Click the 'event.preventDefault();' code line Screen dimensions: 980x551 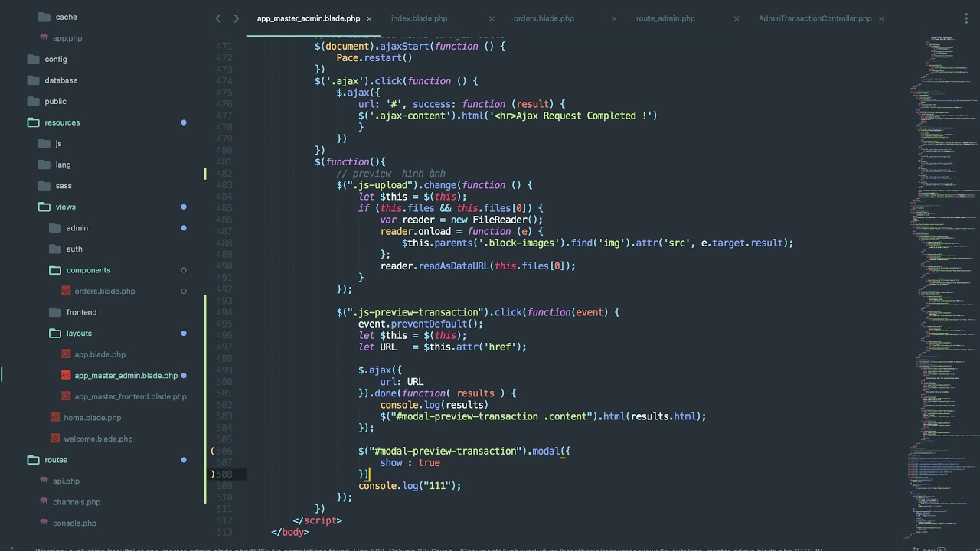pos(420,324)
